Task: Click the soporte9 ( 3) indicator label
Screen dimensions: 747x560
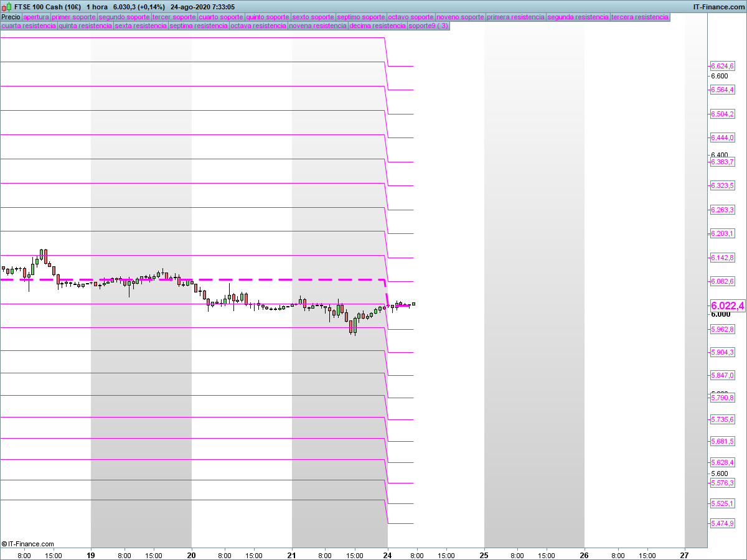Action: 427,26
